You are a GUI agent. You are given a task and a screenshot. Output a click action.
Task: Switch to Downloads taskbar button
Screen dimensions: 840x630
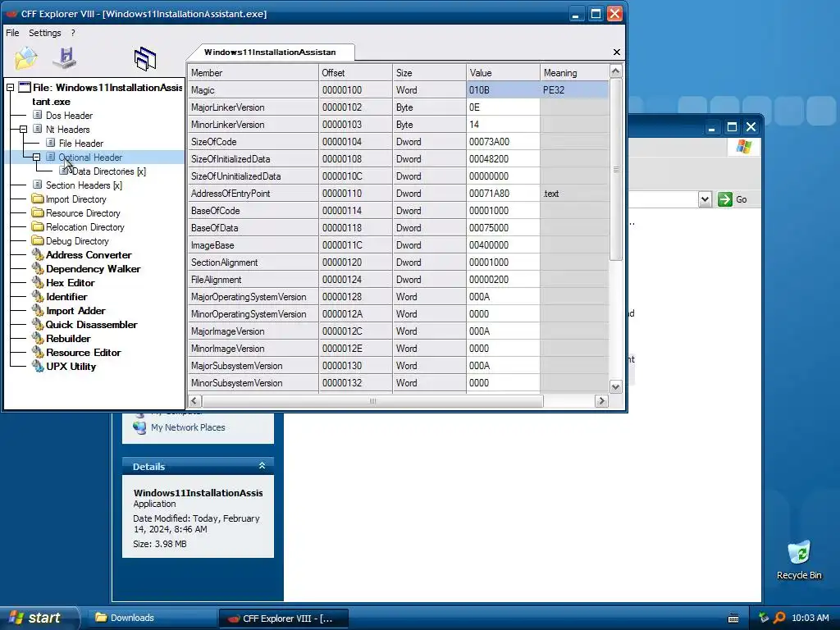pyautogui.click(x=152, y=618)
